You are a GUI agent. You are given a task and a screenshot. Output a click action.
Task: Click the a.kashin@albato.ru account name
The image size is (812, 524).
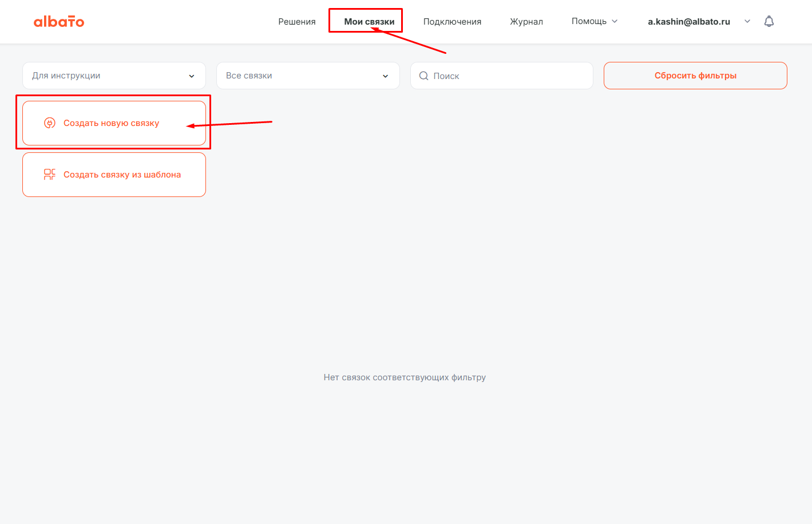688,22
